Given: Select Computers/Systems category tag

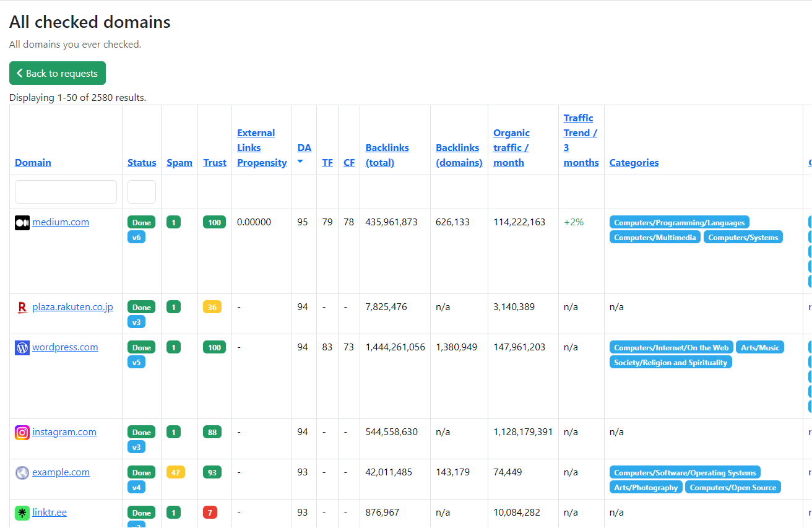Looking at the screenshot, I should 743,237.
